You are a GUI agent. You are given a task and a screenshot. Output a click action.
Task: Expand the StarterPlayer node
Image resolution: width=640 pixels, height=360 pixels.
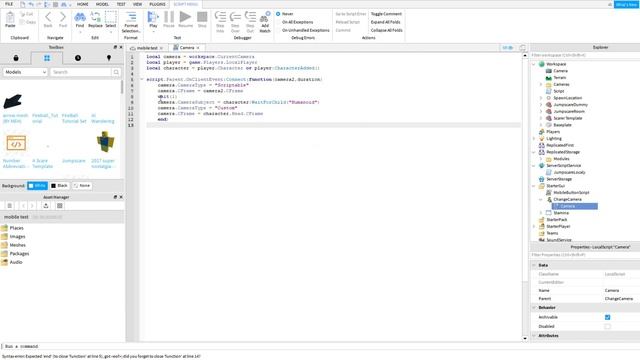coord(534,226)
